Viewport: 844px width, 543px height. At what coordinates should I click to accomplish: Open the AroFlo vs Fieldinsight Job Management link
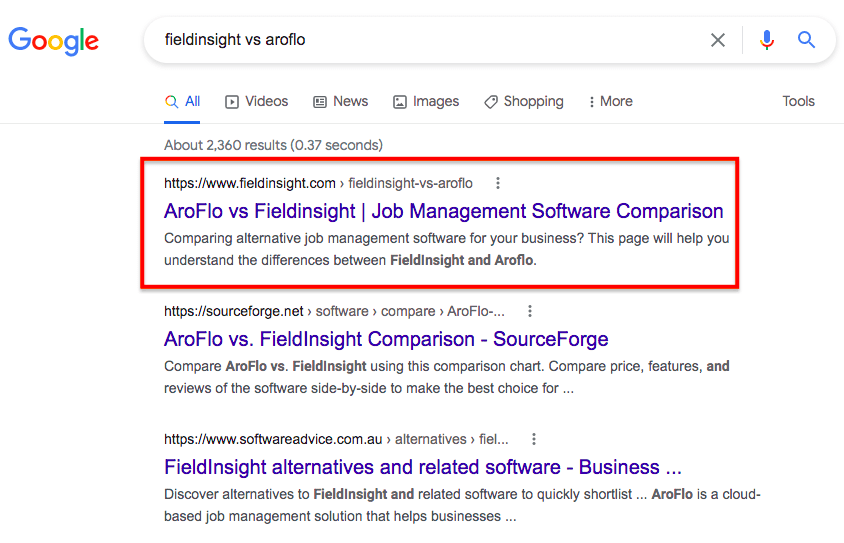(444, 211)
